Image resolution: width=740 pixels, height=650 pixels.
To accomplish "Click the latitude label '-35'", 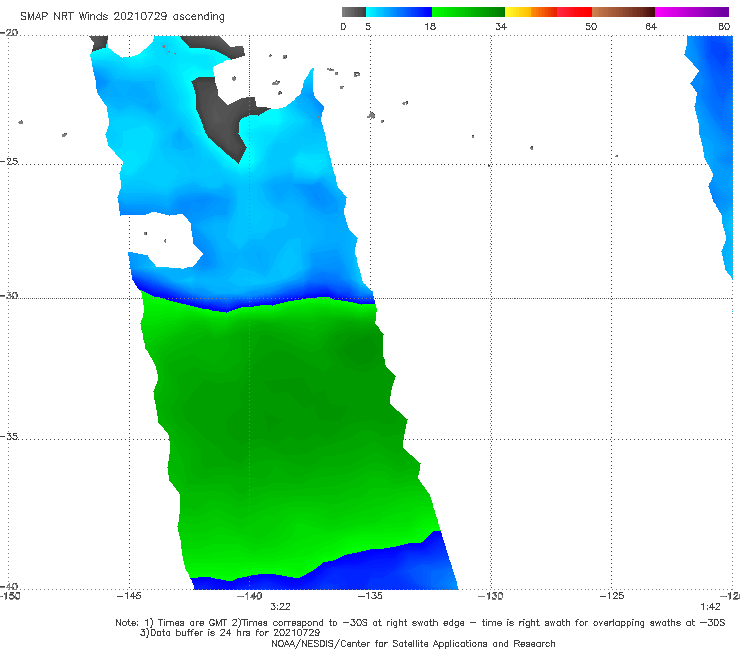I will pyautogui.click(x=9, y=436).
